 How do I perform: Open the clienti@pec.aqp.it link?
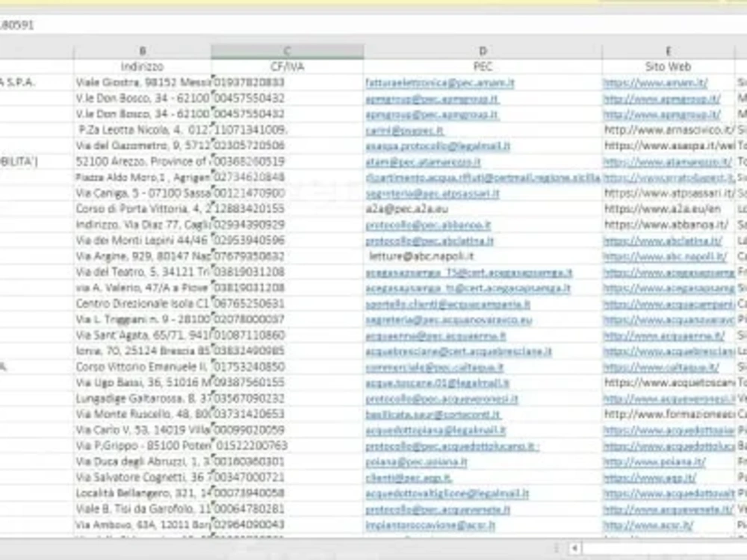(x=409, y=477)
